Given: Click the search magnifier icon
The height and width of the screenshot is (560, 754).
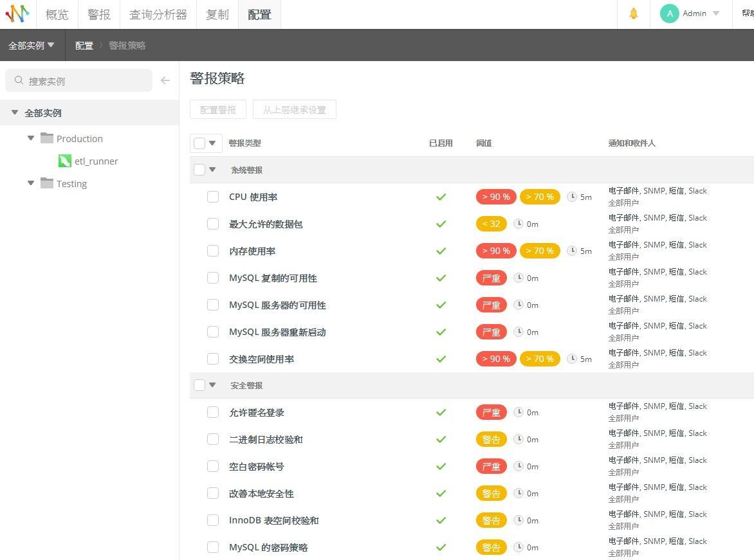Looking at the screenshot, I should (19, 80).
